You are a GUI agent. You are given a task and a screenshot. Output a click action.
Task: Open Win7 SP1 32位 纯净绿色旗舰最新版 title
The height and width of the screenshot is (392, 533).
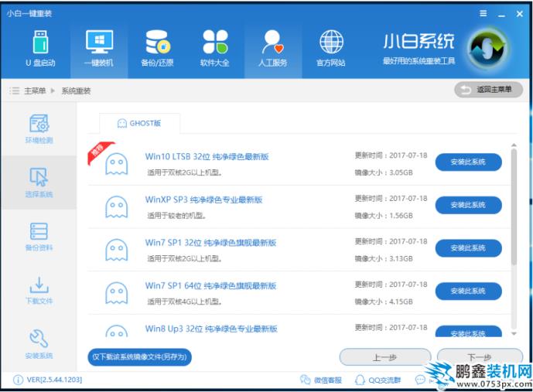coord(210,243)
